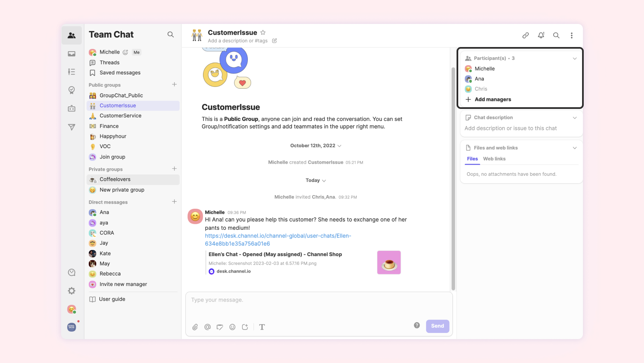Open the GroupChat_Public group
The image size is (644, 363).
click(133, 95)
